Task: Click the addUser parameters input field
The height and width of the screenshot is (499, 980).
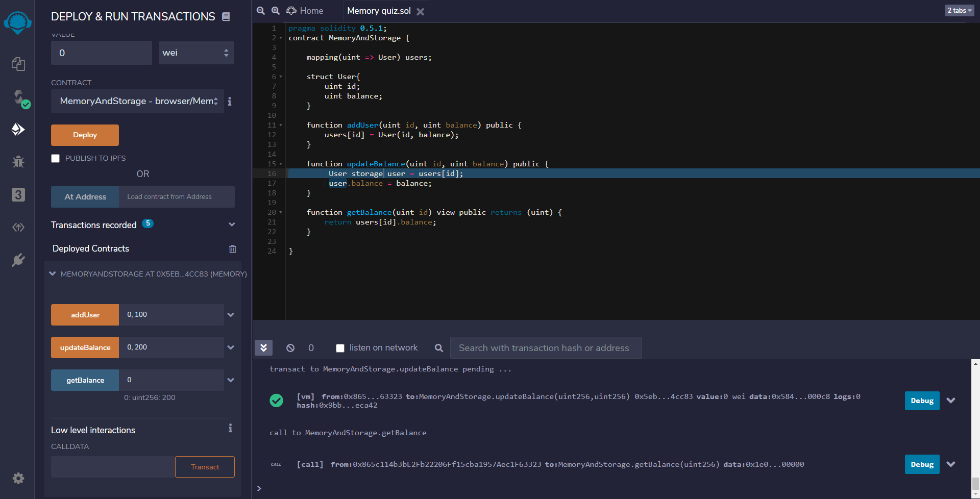Action: click(171, 315)
